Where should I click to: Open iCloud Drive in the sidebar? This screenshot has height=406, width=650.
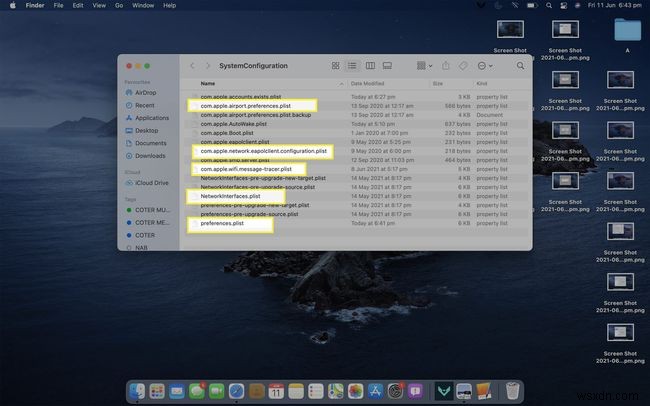click(147, 182)
